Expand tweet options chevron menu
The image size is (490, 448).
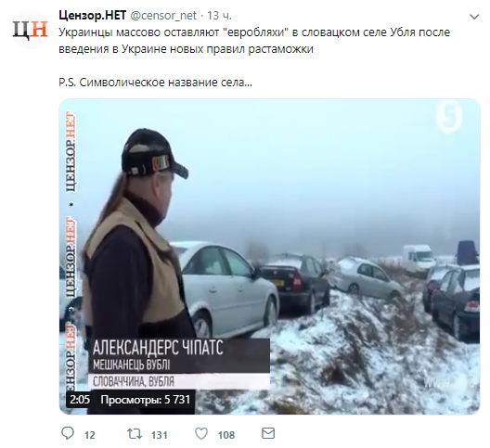tap(474, 17)
